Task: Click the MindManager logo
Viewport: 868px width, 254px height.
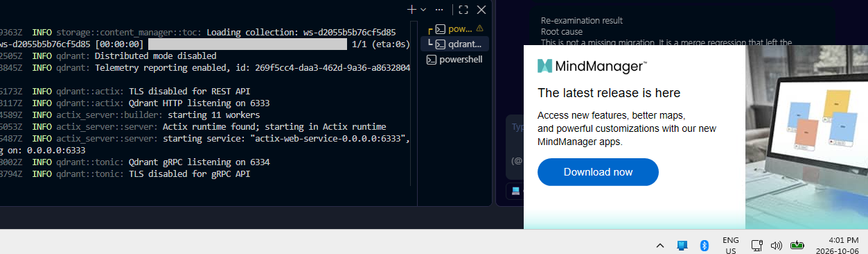Action: pyautogui.click(x=592, y=66)
